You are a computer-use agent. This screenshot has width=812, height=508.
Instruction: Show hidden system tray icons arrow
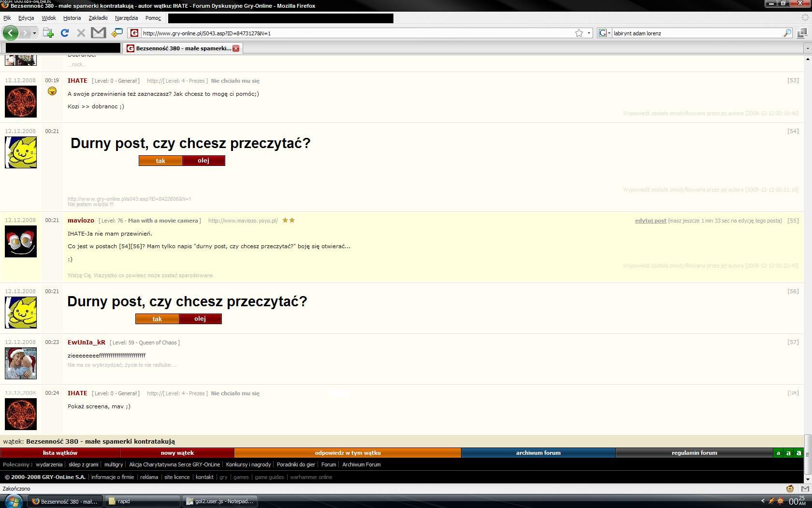coord(763,501)
